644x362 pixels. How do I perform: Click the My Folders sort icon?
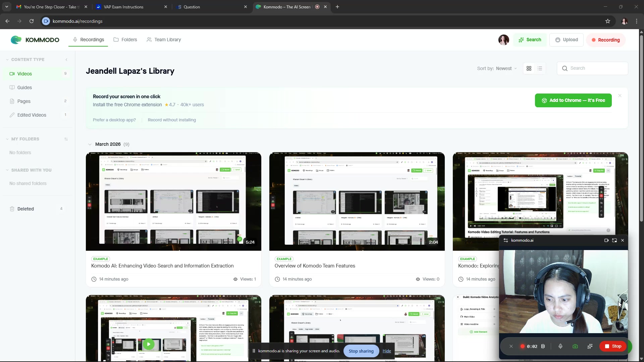coord(66,139)
